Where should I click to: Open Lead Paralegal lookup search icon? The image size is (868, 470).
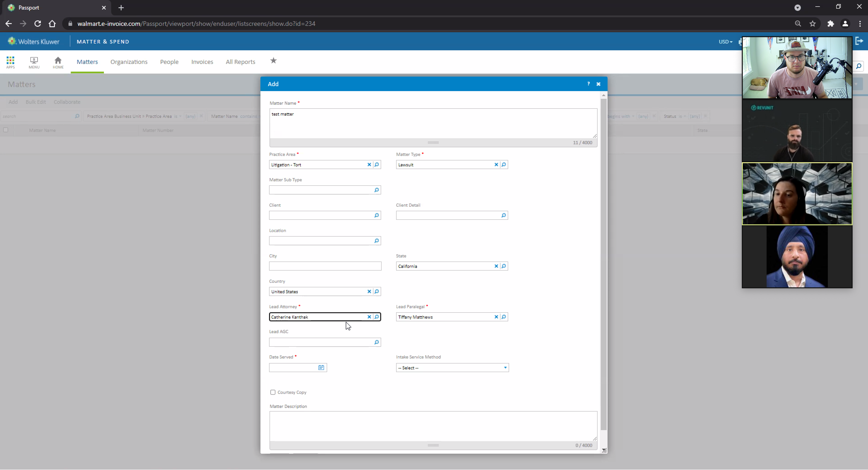pos(504,317)
